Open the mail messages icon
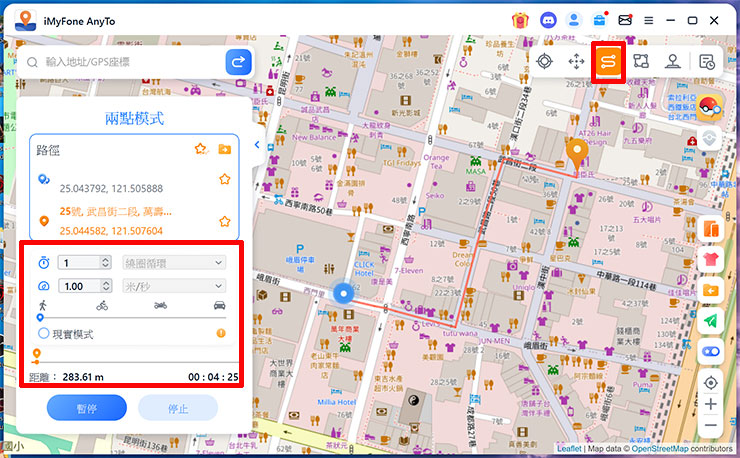Viewport: 740px width, 458px height. coord(625,20)
